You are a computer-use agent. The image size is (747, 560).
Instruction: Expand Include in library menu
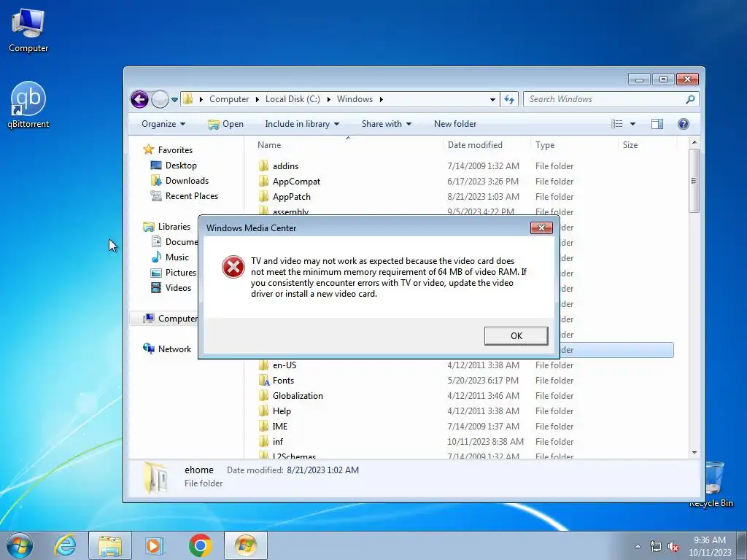(302, 124)
